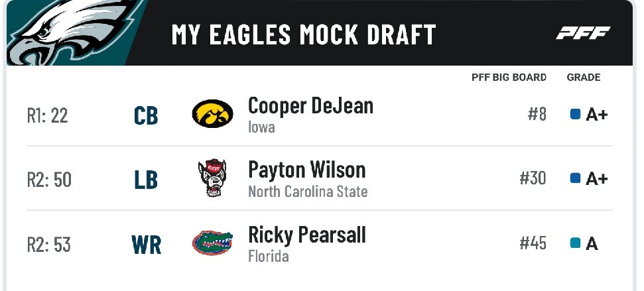Open Cooper DeJean's player name
Viewport: 644px width, 291px height.
[310, 105]
